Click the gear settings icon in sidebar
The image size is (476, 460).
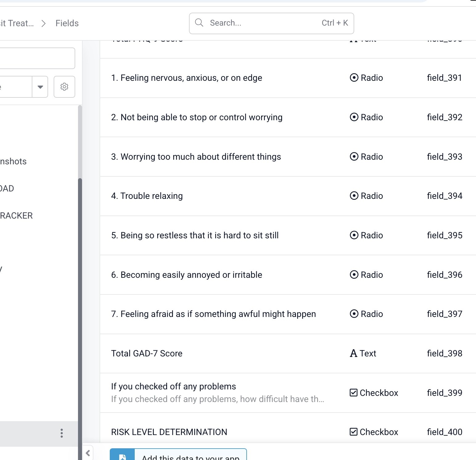[x=64, y=87]
